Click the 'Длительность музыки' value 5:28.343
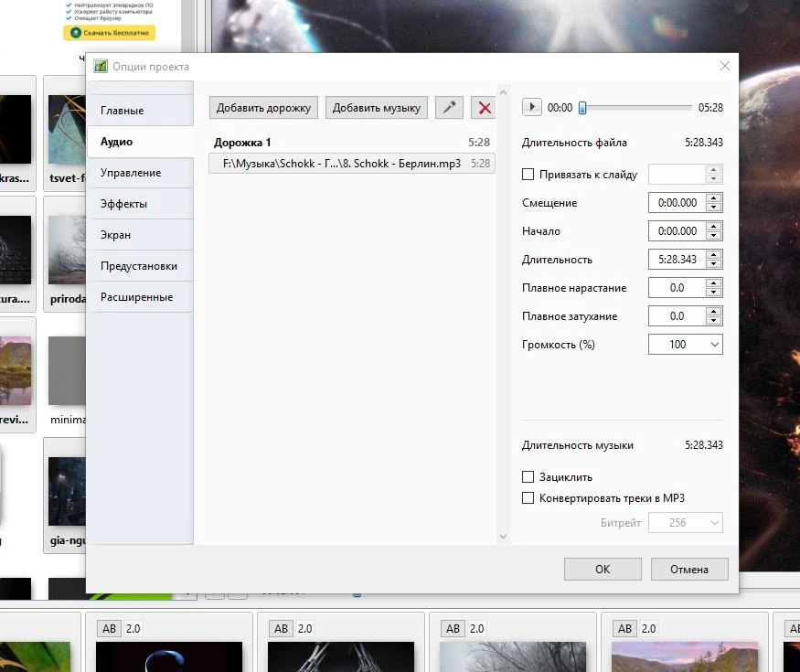 704,445
